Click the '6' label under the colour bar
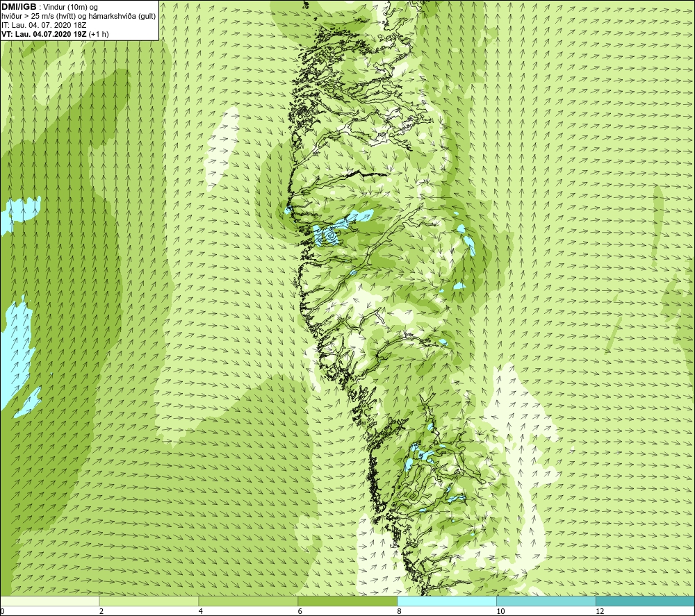This screenshot has width=695, height=616. coord(300,612)
